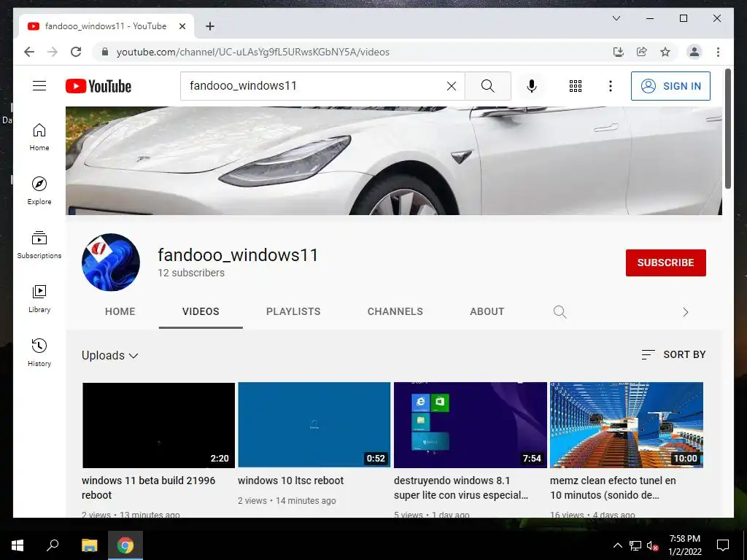Image resolution: width=747 pixels, height=560 pixels.
Task: Click the SIGN IN button
Action: pyautogui.click(x=670, y=86)
